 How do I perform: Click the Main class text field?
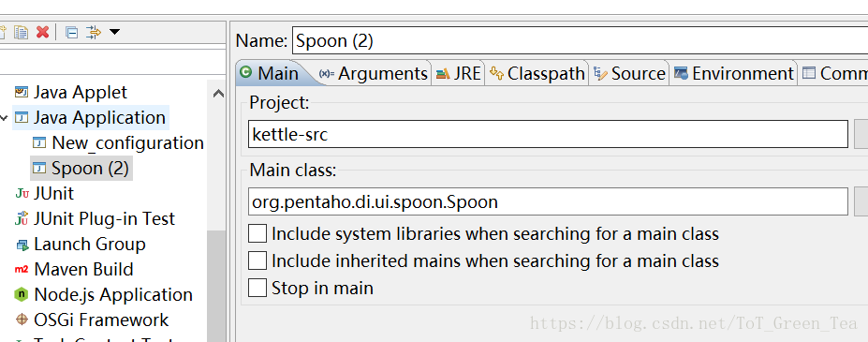tap(548, 201)
